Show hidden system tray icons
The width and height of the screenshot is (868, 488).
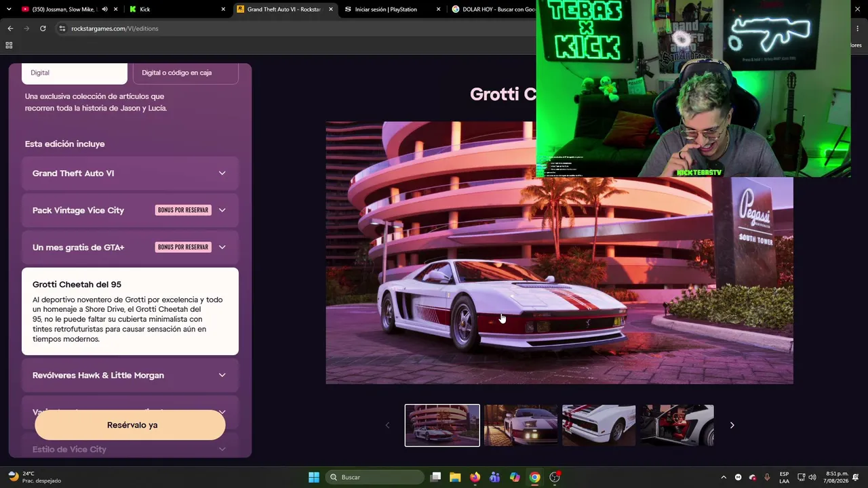(x=724, y=477)
